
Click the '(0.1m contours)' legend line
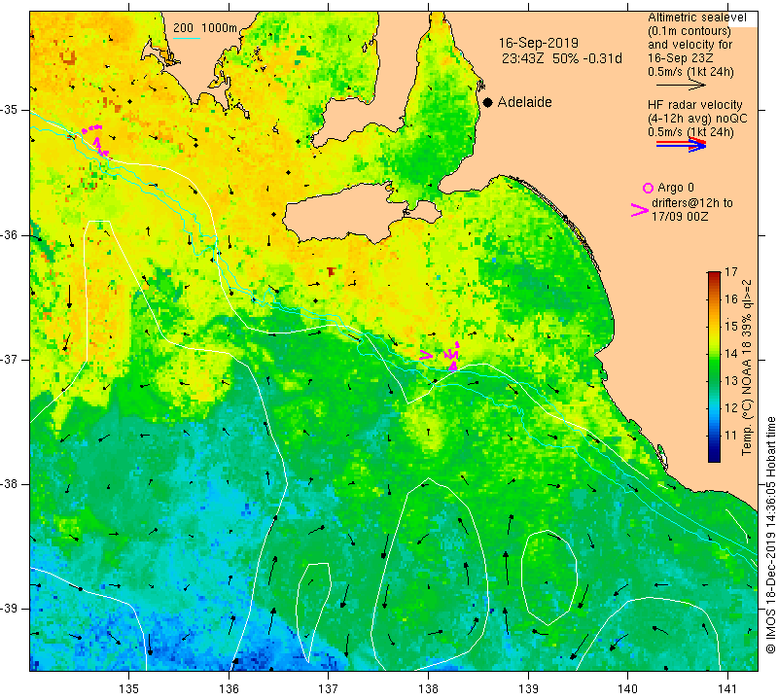coord(690,31)
